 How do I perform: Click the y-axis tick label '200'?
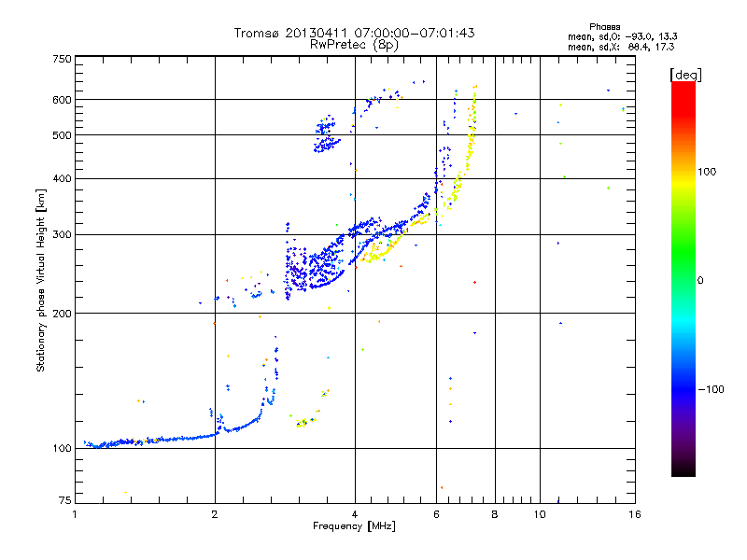point(62,314)
